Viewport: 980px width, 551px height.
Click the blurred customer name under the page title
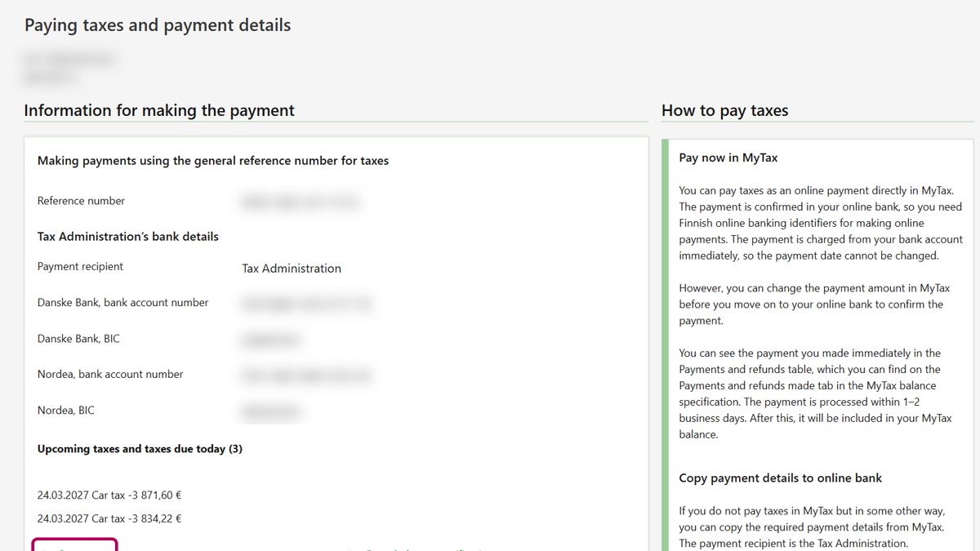69,59
